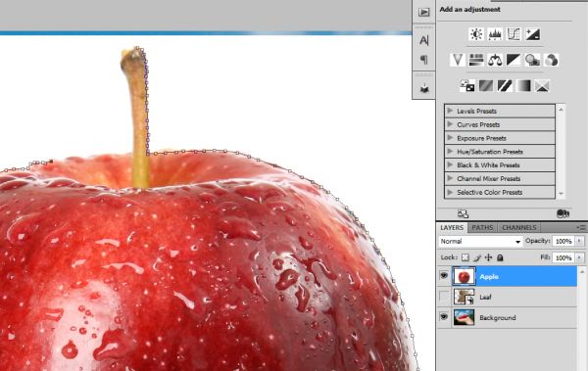Viewport: 588px width, 371px height.
Task: Add a Photo Filter adjustment
Action: (x=532, y=60)
